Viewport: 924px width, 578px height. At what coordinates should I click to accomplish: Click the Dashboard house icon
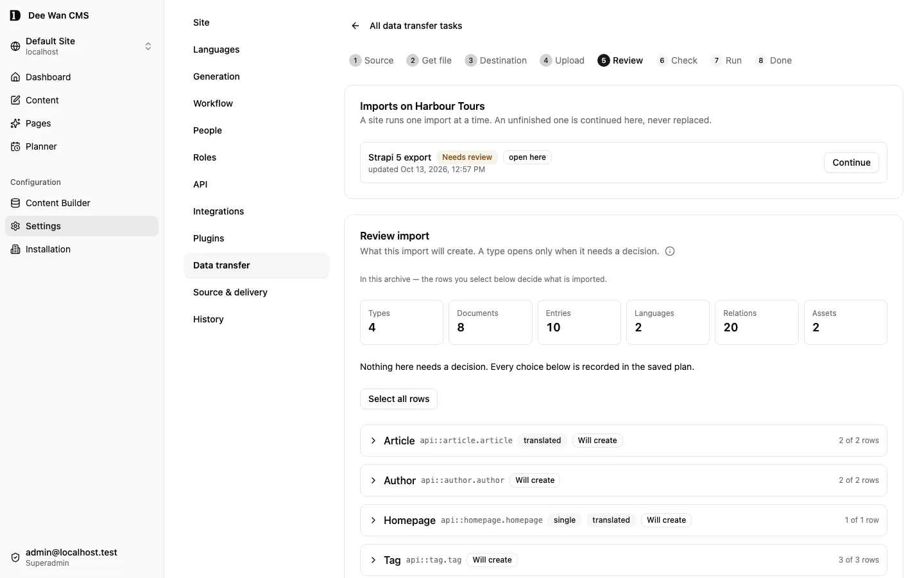pos(15,77)
